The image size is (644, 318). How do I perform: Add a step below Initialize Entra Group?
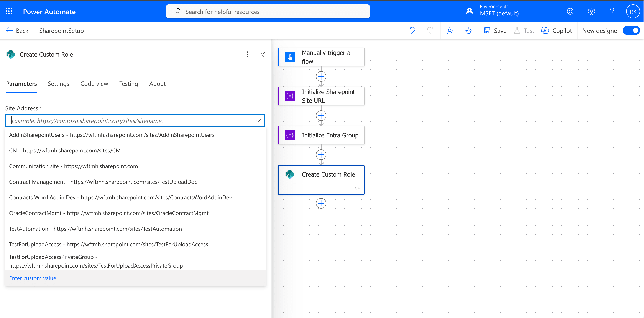321,155
